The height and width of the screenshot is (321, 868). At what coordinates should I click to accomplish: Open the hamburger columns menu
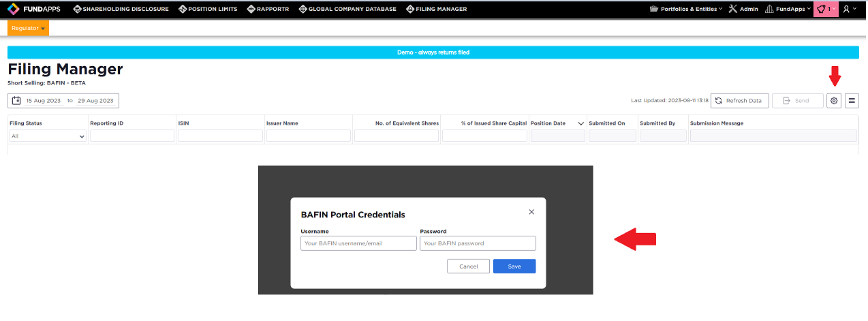(852, 100)
